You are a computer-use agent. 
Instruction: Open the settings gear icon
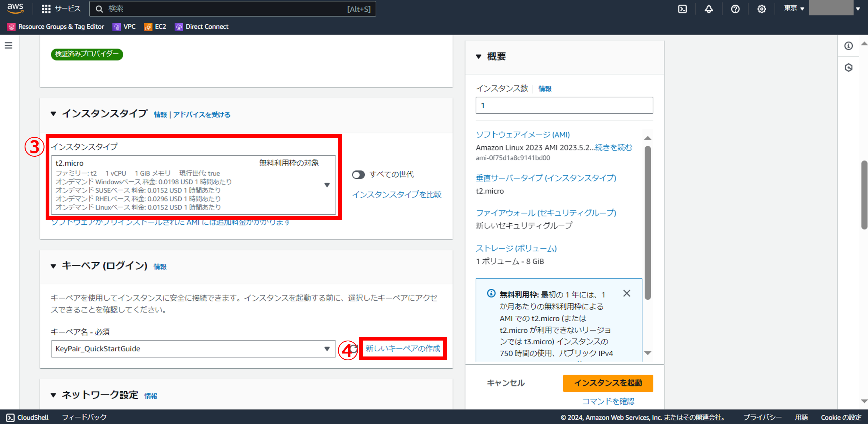[761, 9]
